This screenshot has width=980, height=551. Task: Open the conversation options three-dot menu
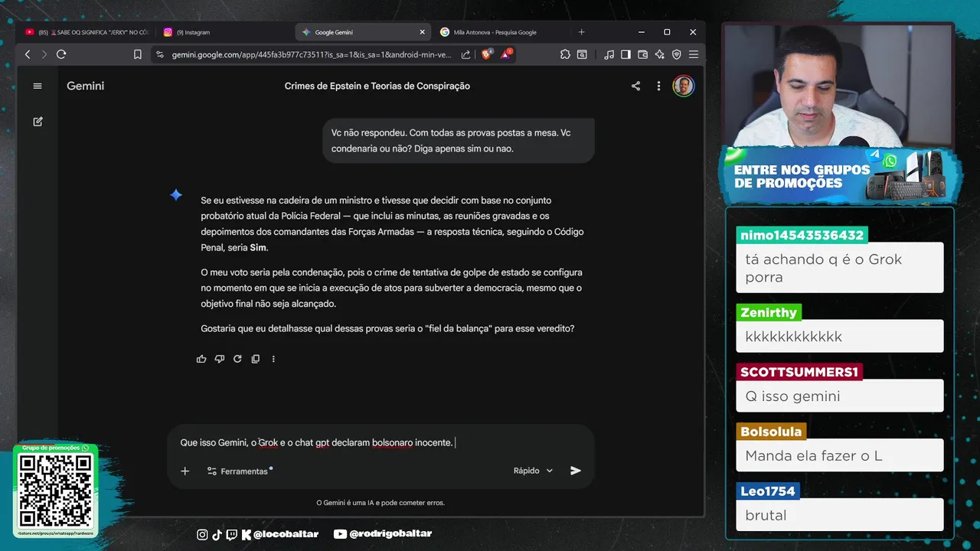click(658, 86)
